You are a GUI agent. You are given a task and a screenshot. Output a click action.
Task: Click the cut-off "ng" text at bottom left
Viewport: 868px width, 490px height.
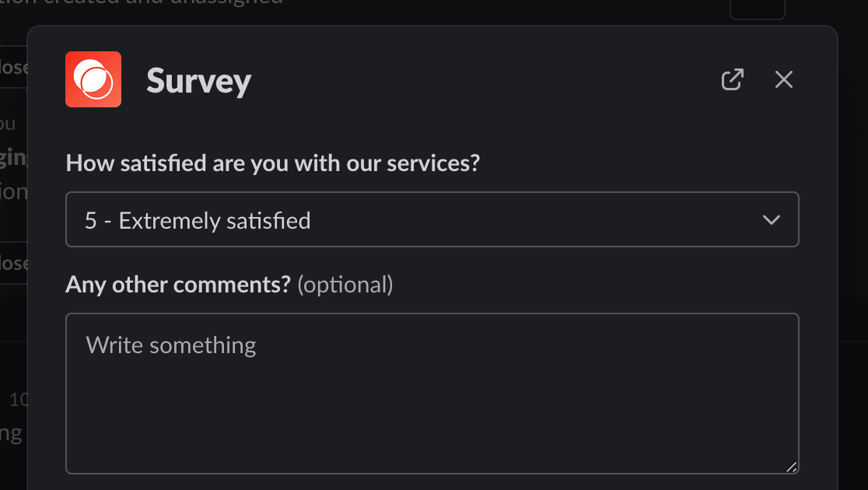coord(11,432)
